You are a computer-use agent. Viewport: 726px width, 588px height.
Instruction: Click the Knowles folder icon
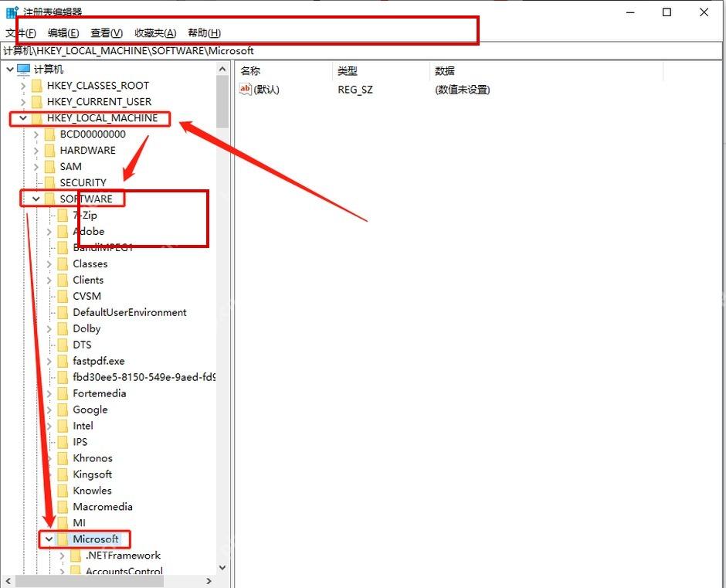tap(63, 491)
